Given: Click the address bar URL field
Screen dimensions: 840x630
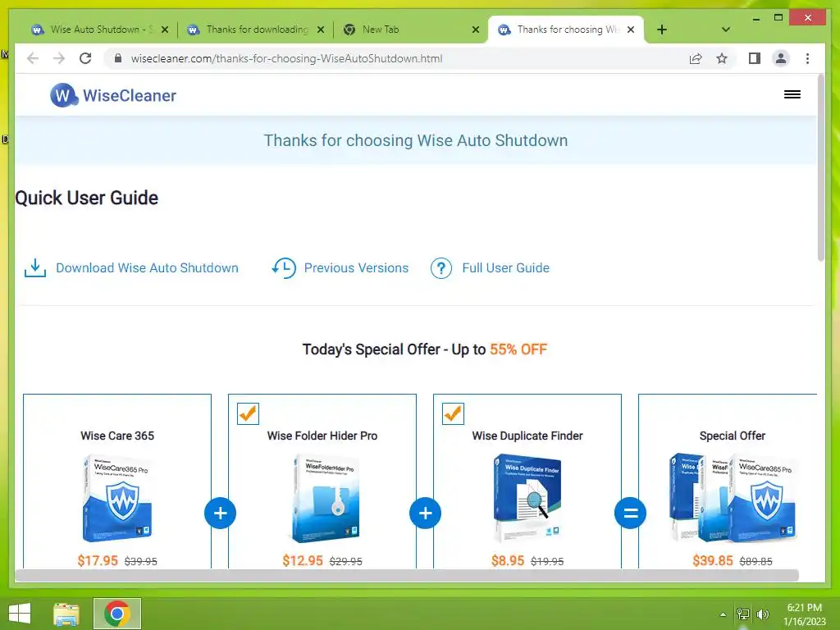Looking at the screenshot, I should coord(396,58).
